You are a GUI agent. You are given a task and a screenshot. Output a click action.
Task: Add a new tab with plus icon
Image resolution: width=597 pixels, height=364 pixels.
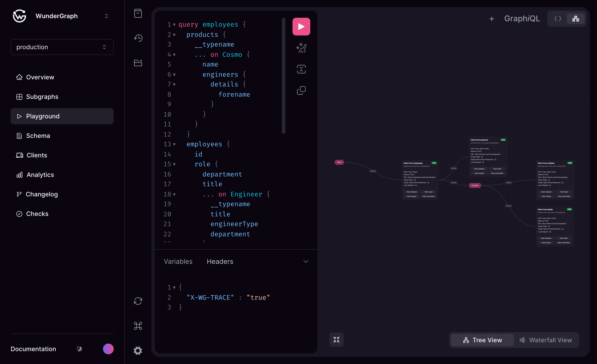coord(492,19)
